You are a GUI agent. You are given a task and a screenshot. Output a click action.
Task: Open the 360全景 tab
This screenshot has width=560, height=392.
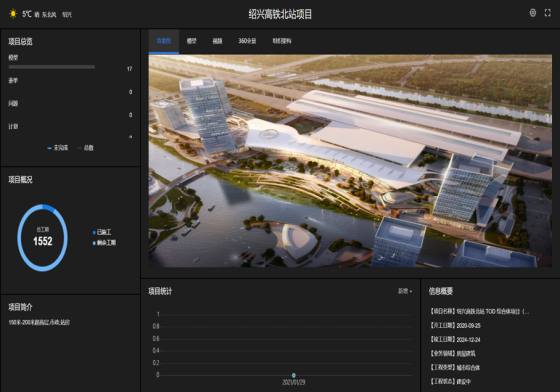[247, 41]
